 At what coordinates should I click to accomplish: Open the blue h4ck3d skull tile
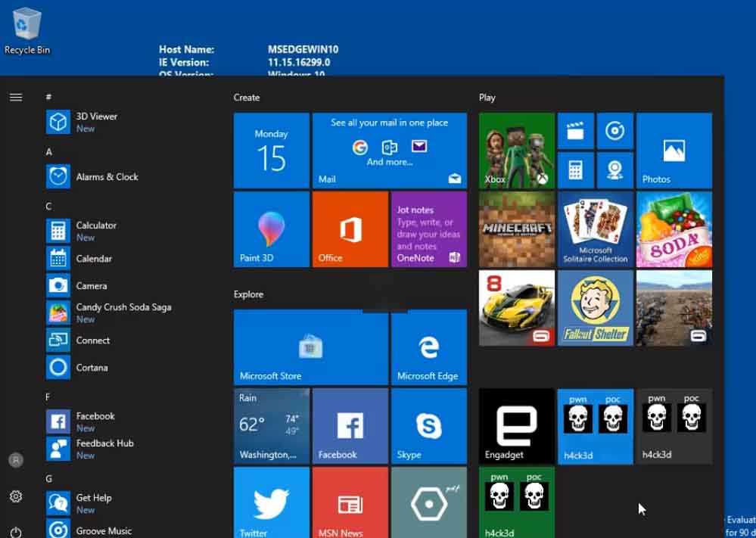[x=596, y=426]
